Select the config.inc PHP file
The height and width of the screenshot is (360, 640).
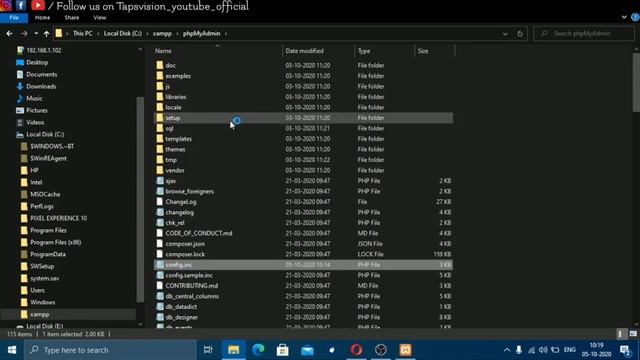303,265
